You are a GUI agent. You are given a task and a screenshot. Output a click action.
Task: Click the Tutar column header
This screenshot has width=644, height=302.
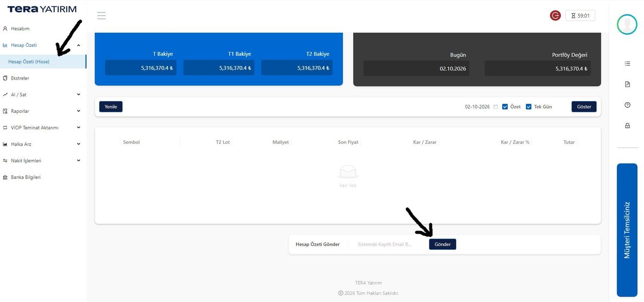click(569, 142)
